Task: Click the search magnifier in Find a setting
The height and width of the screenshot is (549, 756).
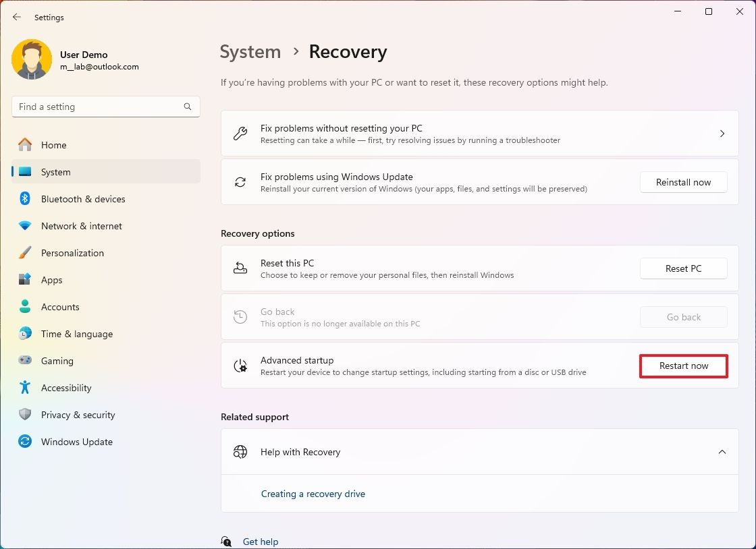Action: pos(187,107)
